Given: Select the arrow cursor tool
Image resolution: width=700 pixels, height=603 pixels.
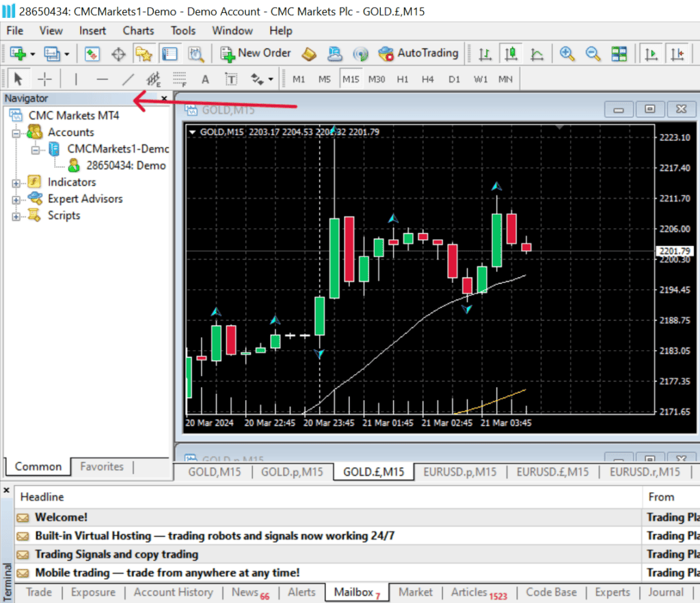Looking at the screenshot, I should tap(18, 79).
